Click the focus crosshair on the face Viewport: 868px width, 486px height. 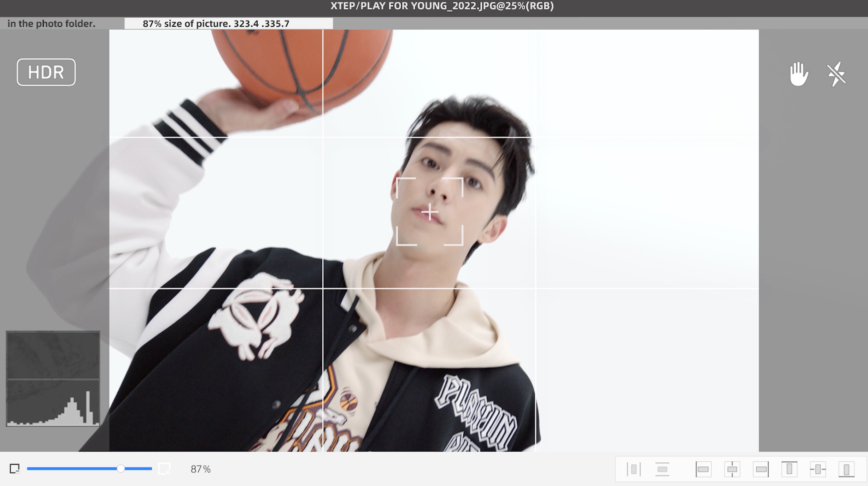tap(430, 212)
